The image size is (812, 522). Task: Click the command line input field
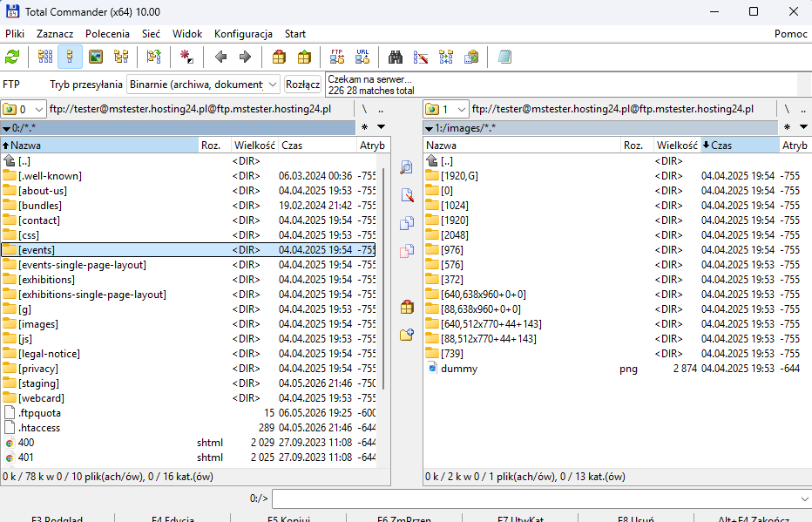click(535, 498)
